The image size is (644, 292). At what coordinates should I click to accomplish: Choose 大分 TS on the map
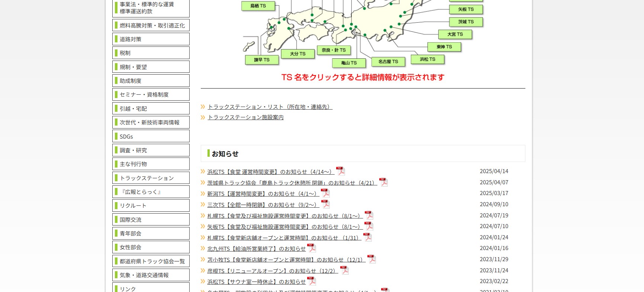click(x=297, y=54)
